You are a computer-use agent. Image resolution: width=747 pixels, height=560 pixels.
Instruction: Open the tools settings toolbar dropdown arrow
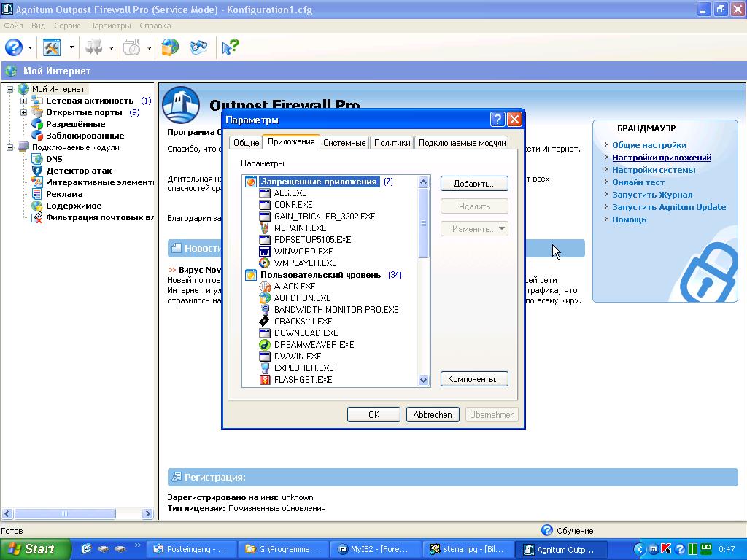click(x=71, y=47)
